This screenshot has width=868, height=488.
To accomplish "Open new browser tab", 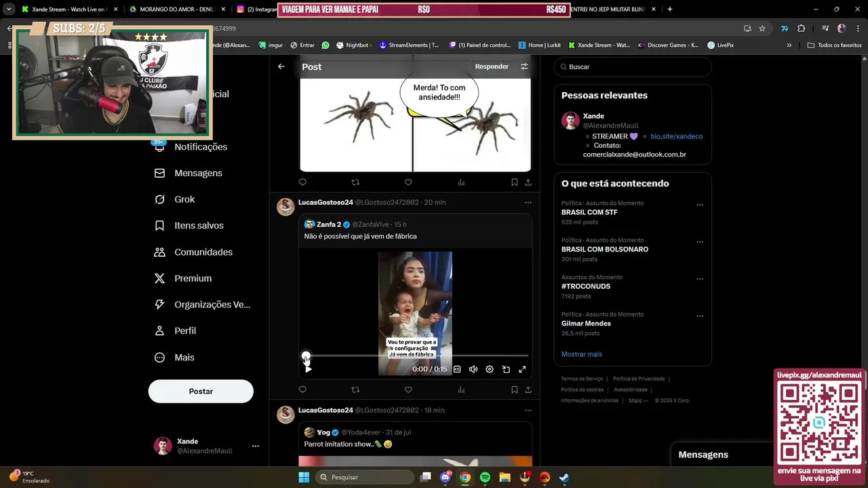I will pyautogui.click(x=670, y=9).
